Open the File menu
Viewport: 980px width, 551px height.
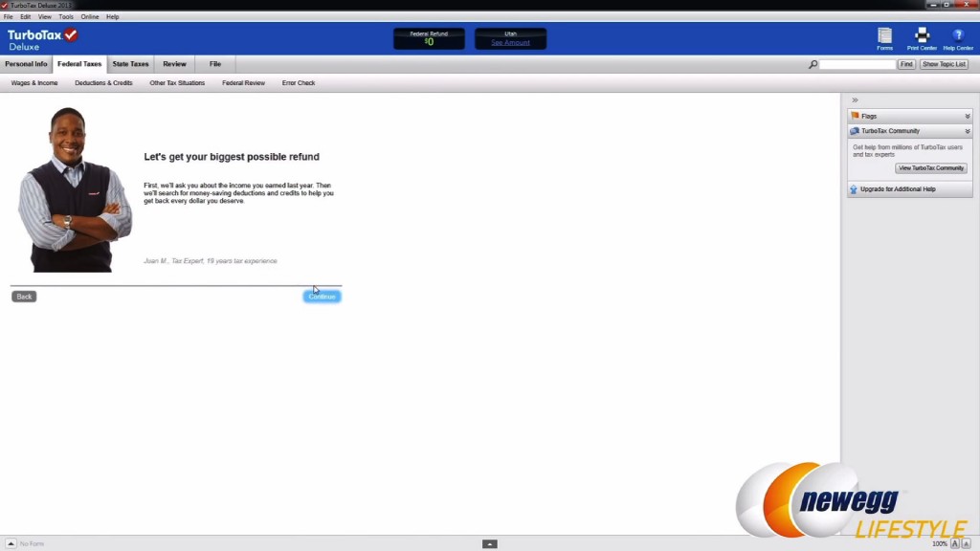click(8, 17)
